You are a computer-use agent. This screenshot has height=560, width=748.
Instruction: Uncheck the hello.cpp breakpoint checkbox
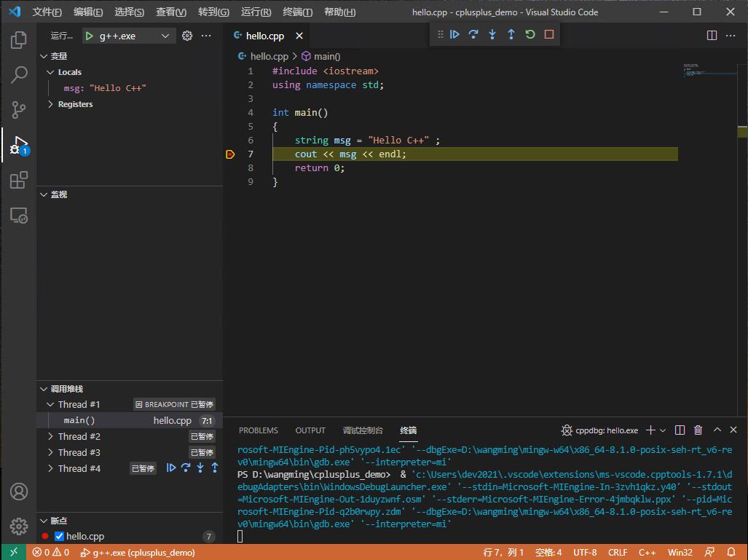click(59, 536)
